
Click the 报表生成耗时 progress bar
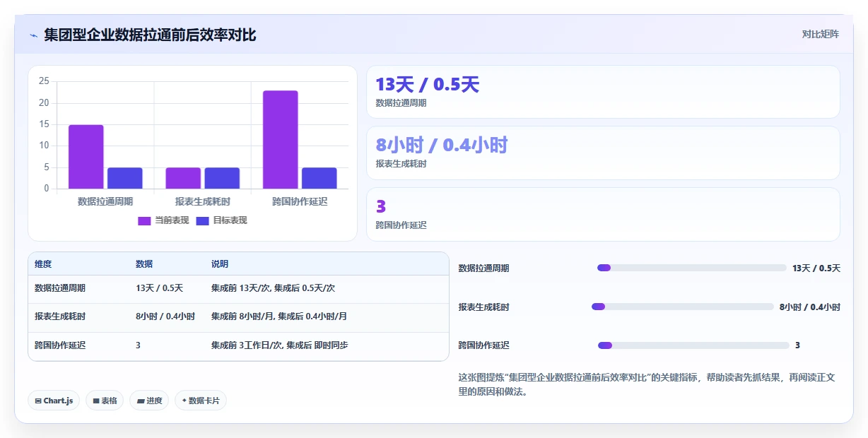point(683,307)
